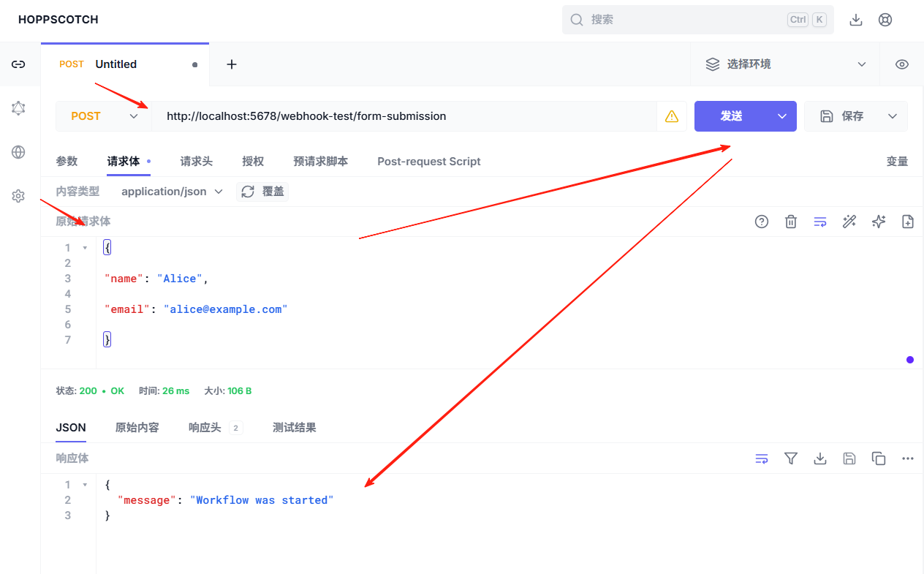Click "Workflow was started" response text

click(x=262, y=500)
